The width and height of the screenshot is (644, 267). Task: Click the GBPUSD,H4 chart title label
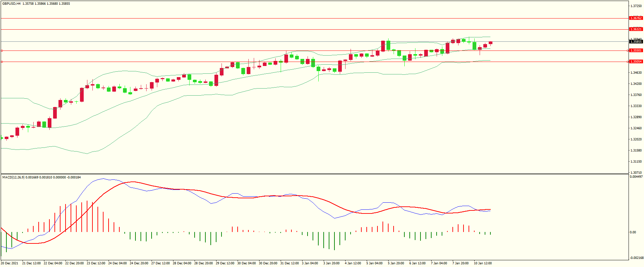click(x=11, y=4)
